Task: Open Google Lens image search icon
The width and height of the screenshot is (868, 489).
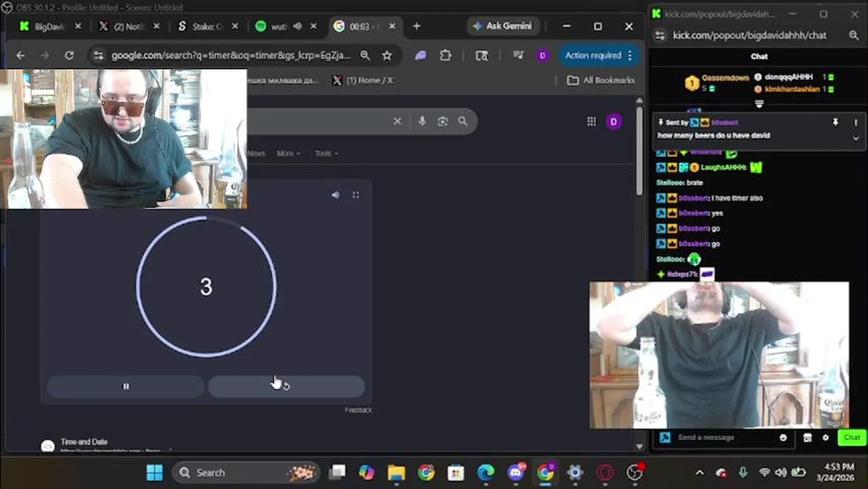Action: click(x=443, y=122)
